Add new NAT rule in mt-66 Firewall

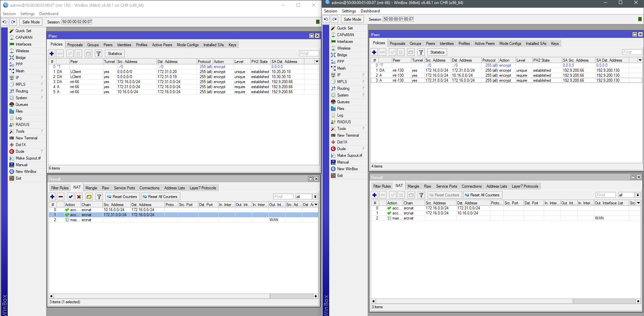point(374,195)
